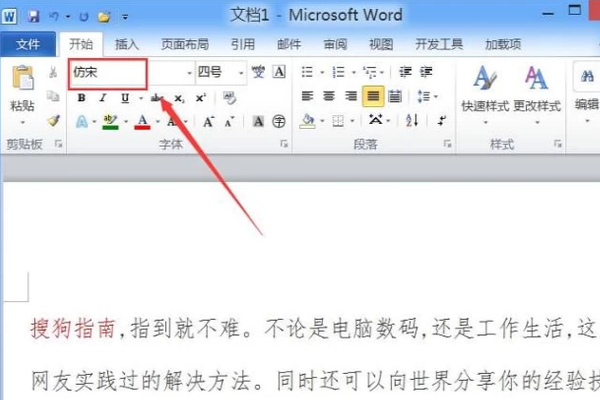The height and width of the screenshot is (400, 600).
Task: Expand underline style dropdown arrow
Action: [141, 98]
